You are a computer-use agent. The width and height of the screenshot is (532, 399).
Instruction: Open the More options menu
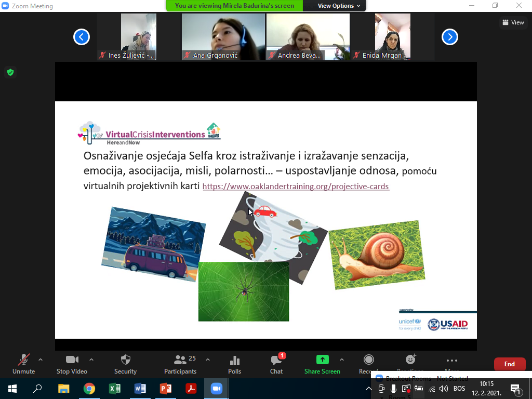(451, 361)
